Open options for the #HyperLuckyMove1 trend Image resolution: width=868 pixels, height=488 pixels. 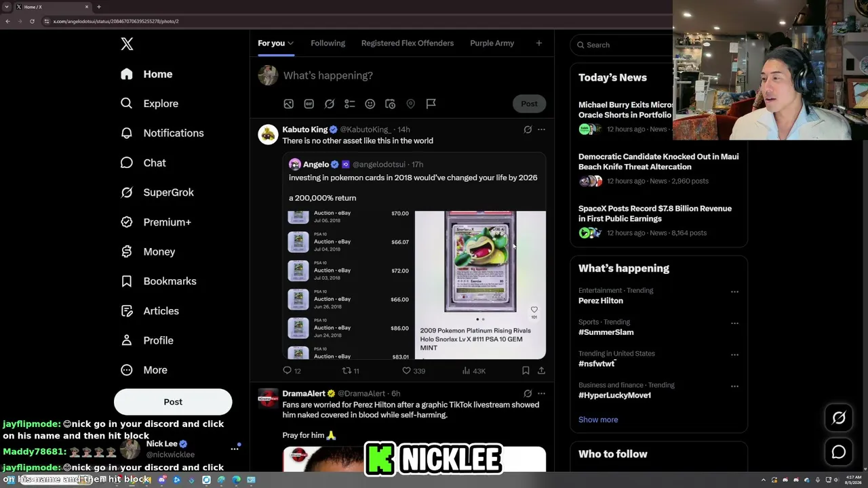point(734,386)
